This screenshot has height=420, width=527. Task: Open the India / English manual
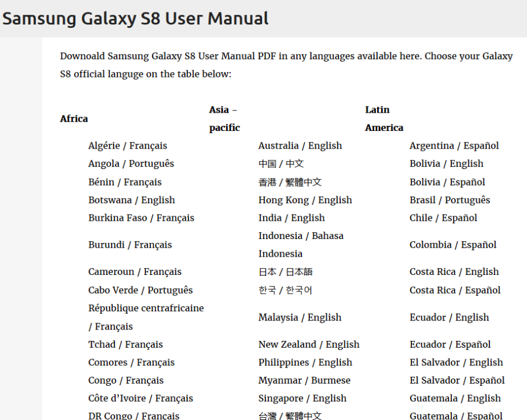tap(291, 217)
